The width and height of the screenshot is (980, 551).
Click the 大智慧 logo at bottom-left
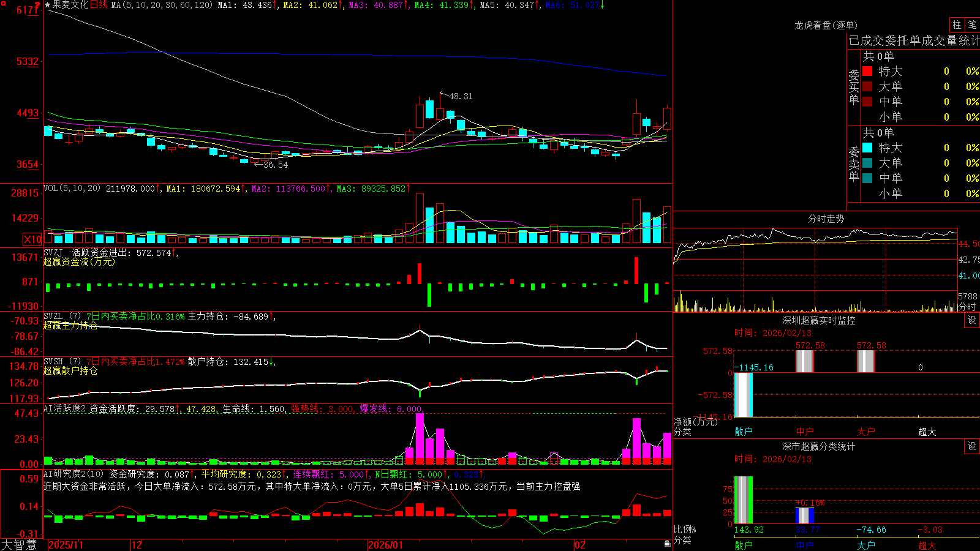[x=19, y=545]
